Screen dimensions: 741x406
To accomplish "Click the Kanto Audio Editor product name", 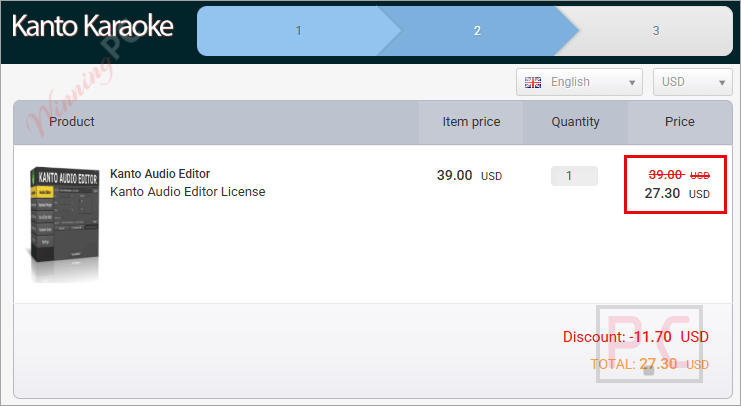I will pos(160,173).
